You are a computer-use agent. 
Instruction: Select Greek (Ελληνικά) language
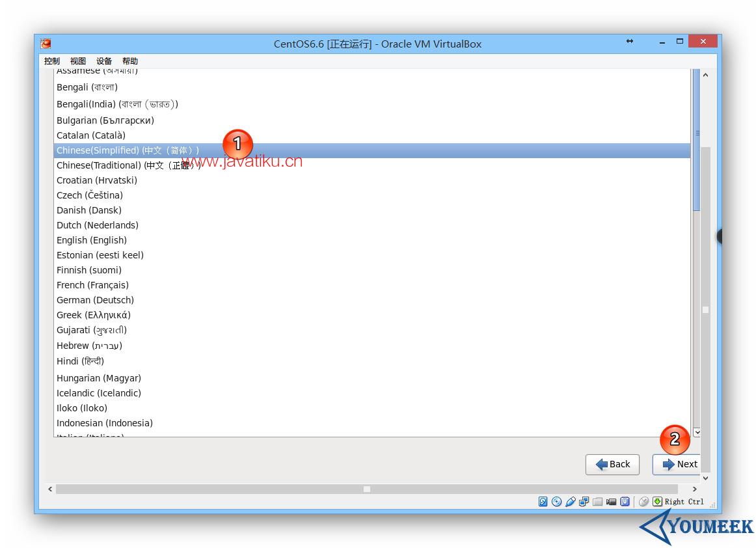click(371, 315)
